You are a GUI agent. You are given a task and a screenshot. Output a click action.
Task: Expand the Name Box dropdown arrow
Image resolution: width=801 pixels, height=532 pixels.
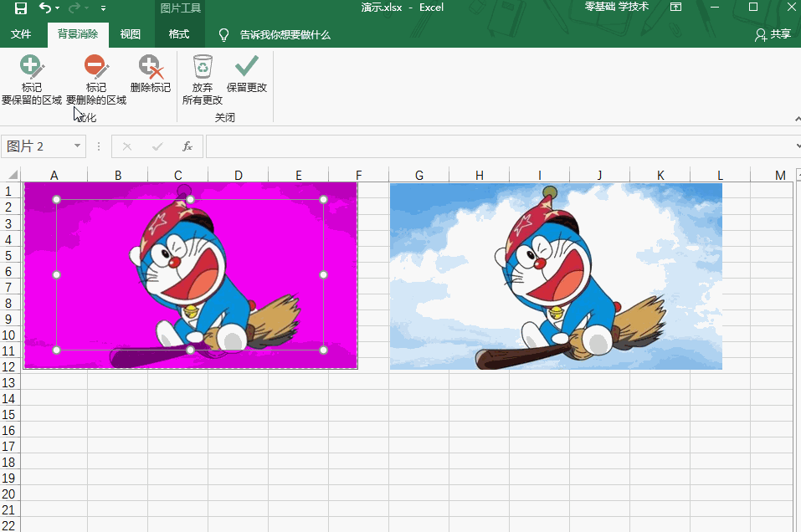[77, 146]
